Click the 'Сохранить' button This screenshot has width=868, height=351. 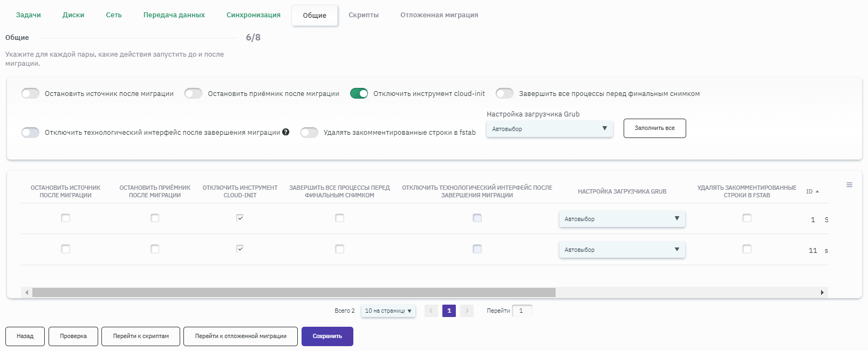coord(327,336)
